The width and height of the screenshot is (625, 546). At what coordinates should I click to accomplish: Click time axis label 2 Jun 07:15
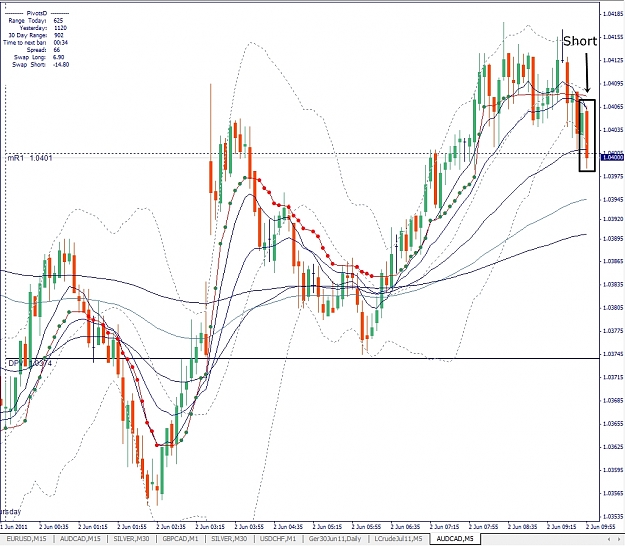coord(444,526)
